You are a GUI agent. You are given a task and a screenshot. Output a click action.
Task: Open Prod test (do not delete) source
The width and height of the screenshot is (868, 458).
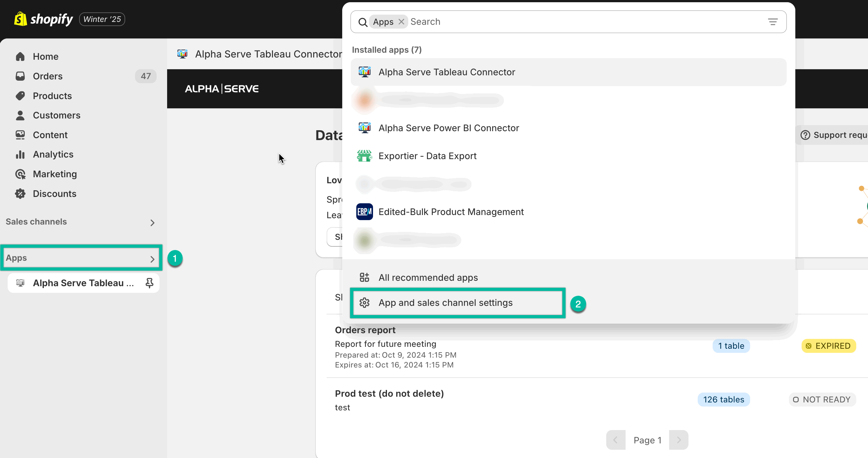coord(389,394)
